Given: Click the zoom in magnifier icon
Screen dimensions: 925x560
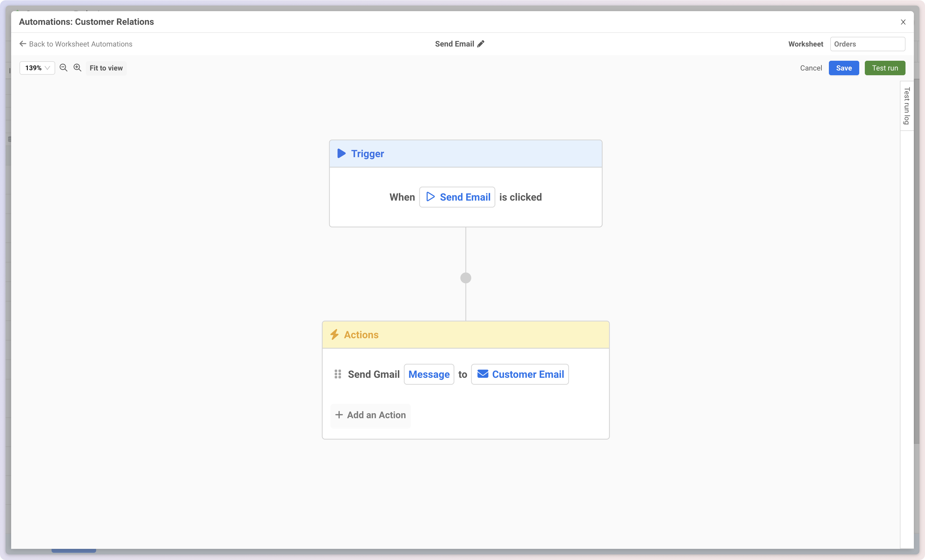Looking at the screenshot, I should 77,67.
